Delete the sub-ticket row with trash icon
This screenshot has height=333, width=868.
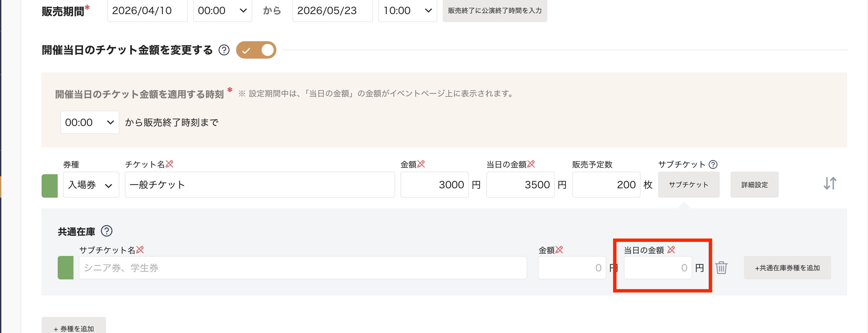[x=721, y=268]
